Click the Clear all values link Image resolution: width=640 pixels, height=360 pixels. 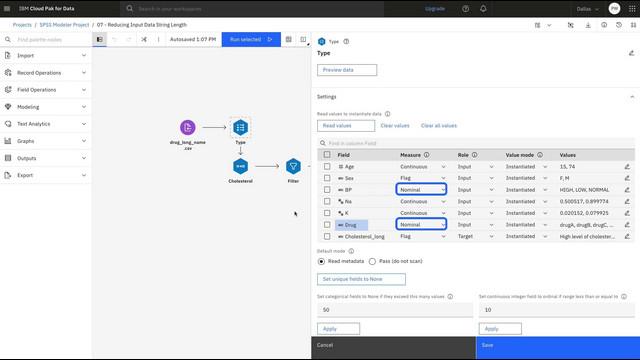[x=439, y=126]
